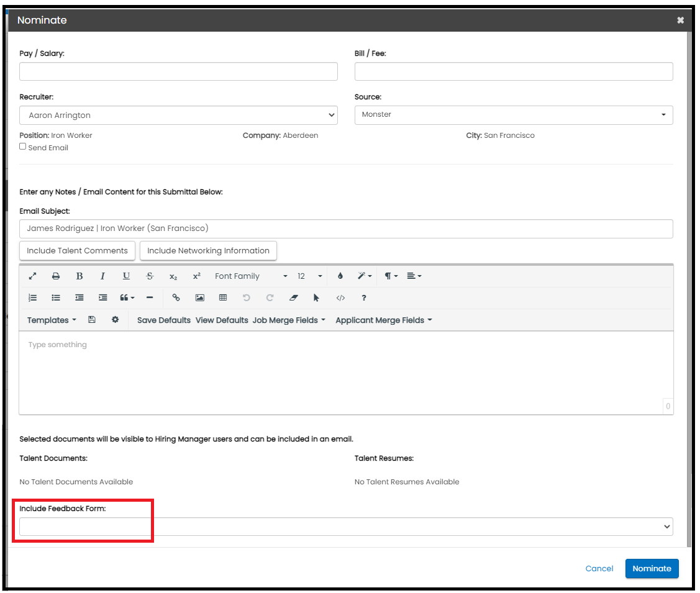
Task: Open the Source dropdown showing Monster
Action: click(514, 115)
